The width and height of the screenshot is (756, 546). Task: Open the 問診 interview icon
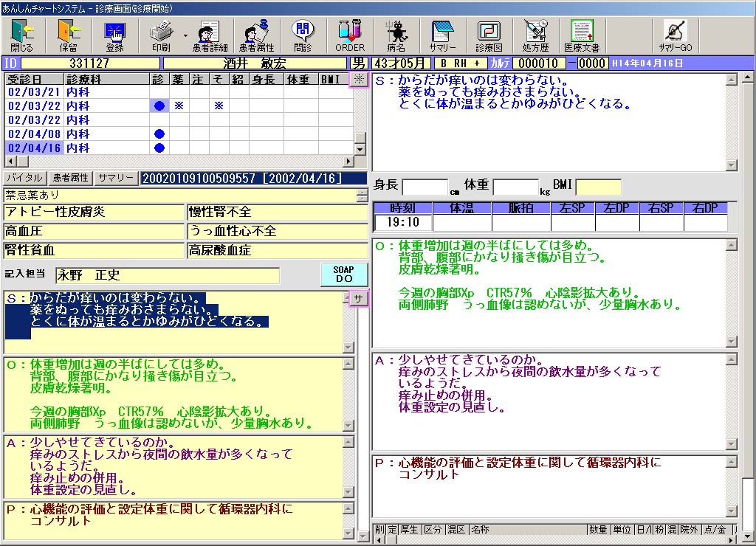point(303,34)
